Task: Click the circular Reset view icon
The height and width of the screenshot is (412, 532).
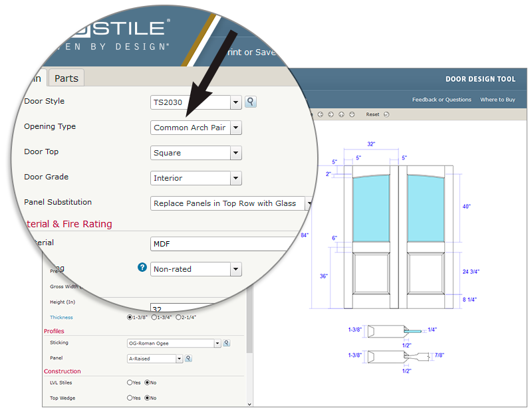Action: pos(386,114)
